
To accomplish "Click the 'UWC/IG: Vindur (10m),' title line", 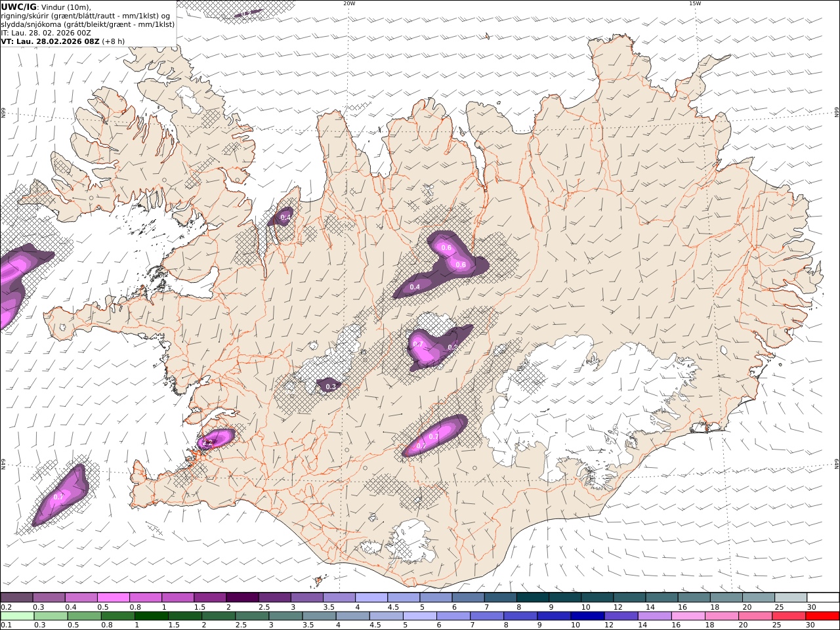I will [46, 7].
